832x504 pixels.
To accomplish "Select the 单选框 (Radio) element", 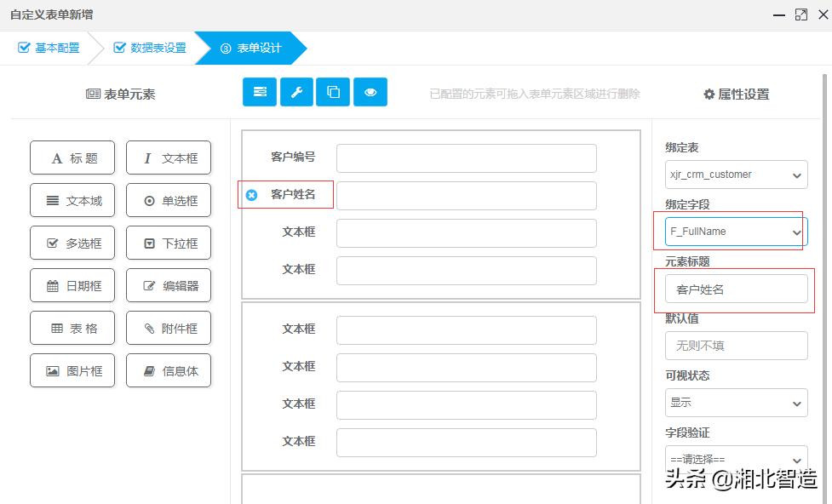I will point(168,200).
